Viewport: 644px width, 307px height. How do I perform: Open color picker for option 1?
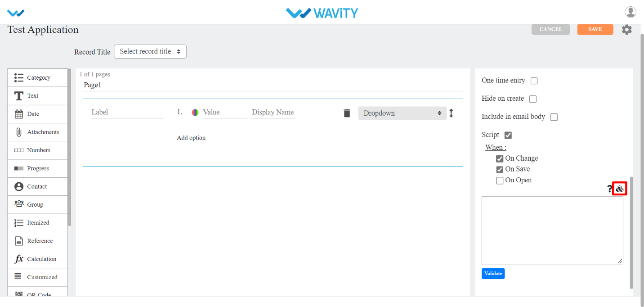click(195, 113)
